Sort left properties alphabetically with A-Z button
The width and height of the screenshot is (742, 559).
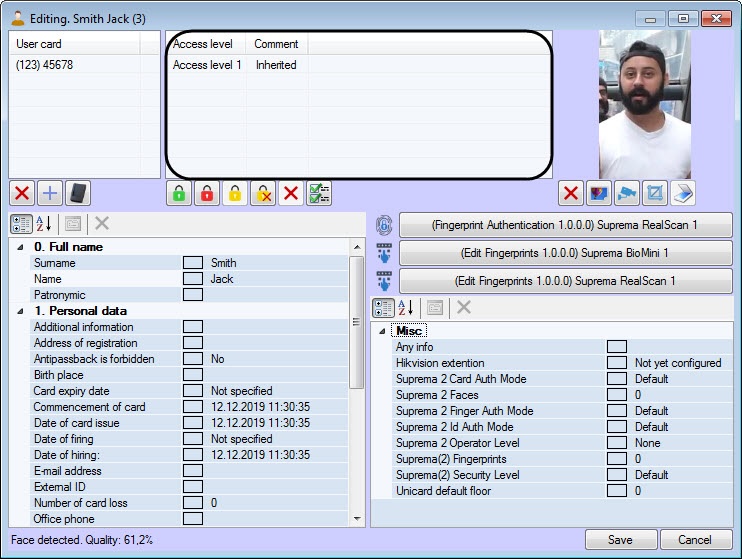[44, 224]
